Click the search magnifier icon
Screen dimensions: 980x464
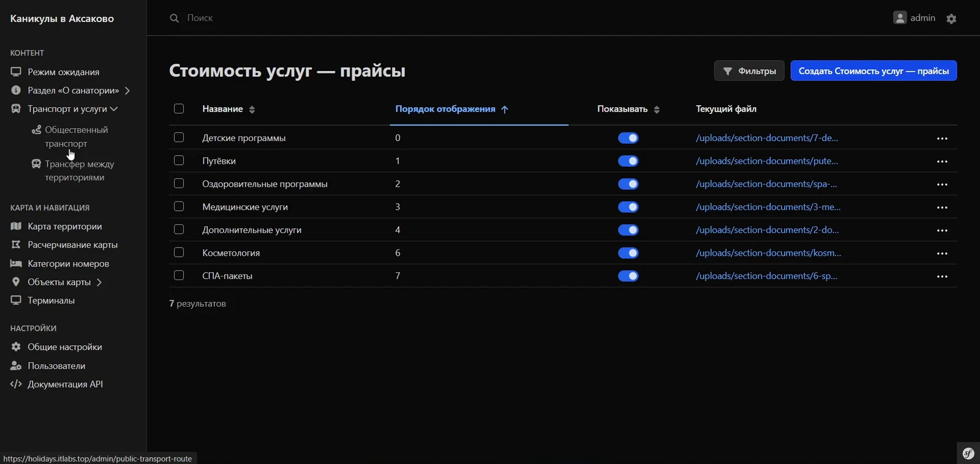[175, 18]
